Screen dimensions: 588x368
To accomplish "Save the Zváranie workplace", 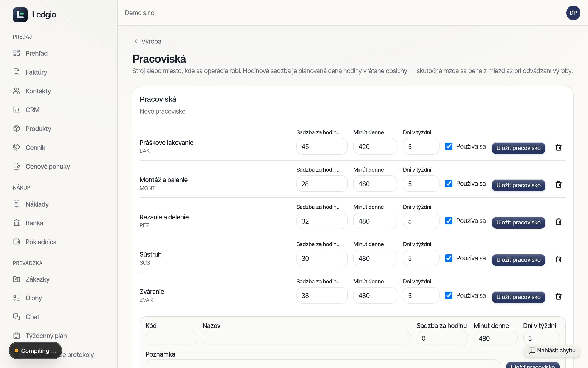I will (x=518, y=297).
